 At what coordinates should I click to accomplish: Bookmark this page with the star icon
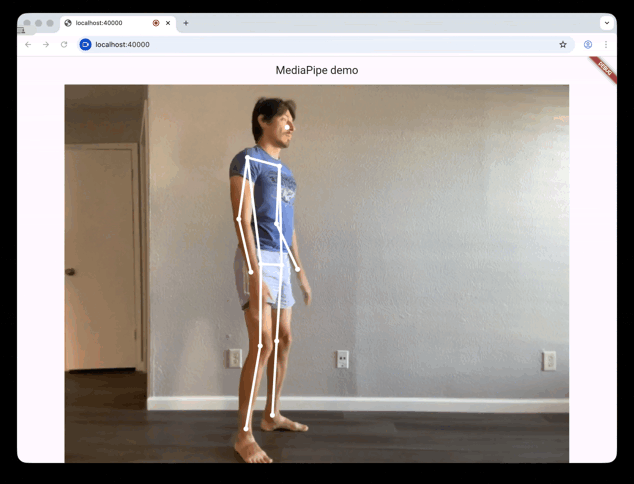point(563,44)
